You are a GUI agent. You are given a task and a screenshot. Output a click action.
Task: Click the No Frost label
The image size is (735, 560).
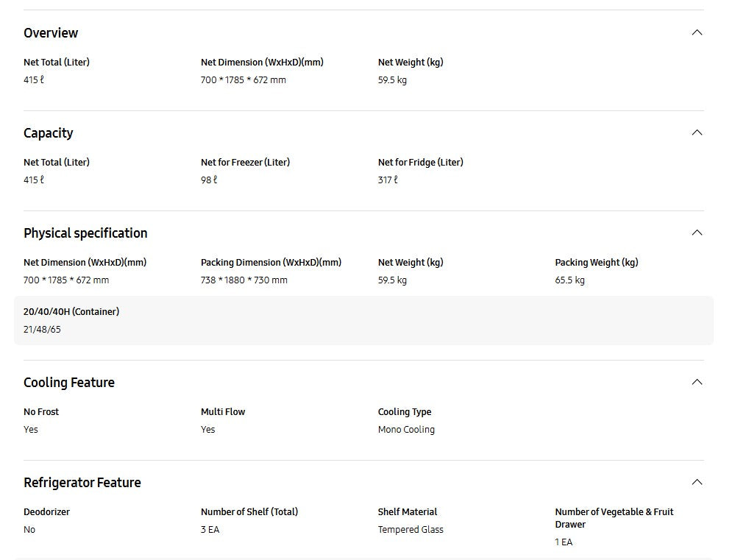coord(41,412)
